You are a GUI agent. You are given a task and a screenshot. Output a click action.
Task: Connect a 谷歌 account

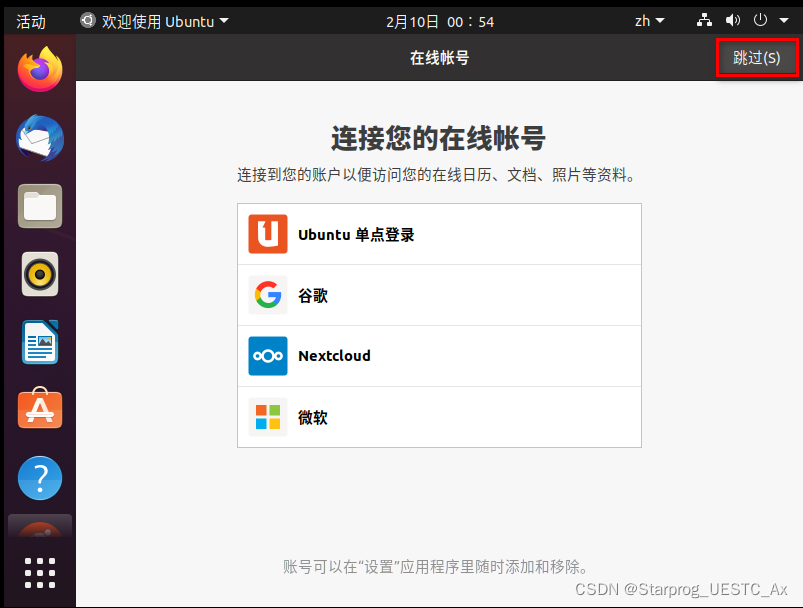point(440,294)
